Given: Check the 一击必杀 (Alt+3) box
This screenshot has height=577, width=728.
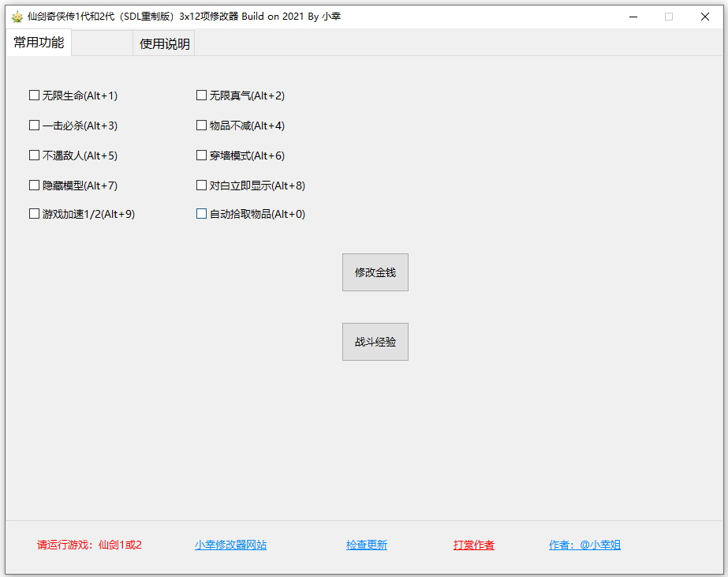Looking at the screenshot, I should pos(35,126).
